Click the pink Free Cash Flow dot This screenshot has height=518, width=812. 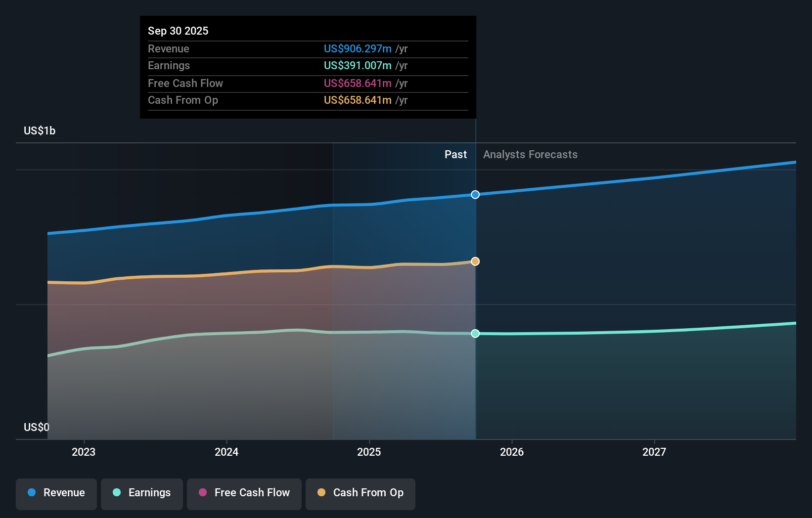[202, 493]
